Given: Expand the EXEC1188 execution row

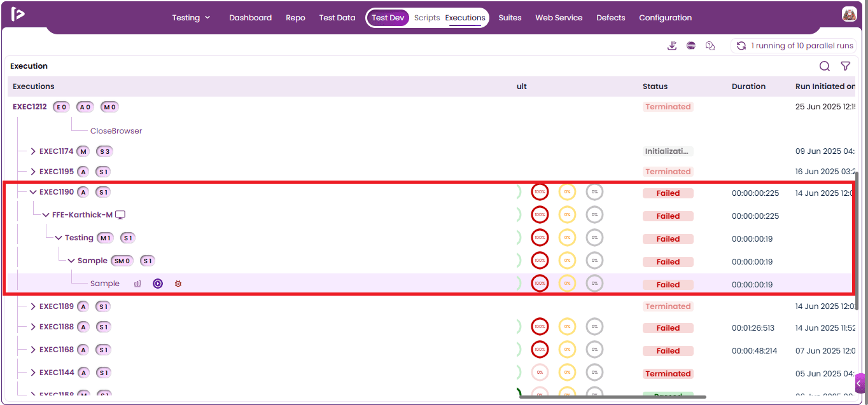Looking at the screenshot, I should click(x=33, y=327).
